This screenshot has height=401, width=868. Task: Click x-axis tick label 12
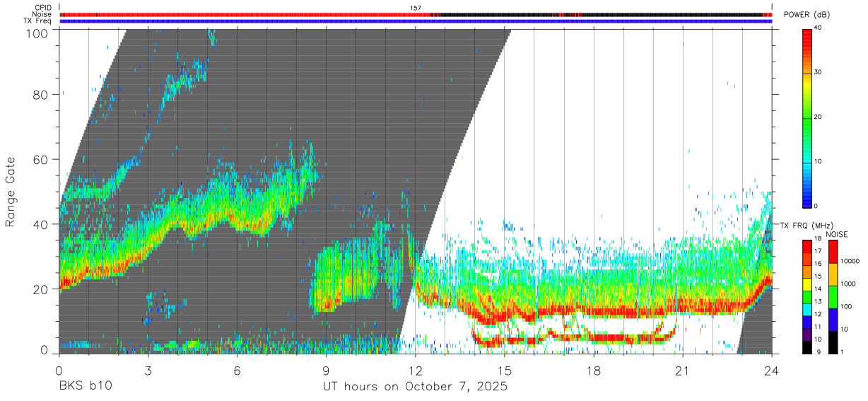pos(416,371)
